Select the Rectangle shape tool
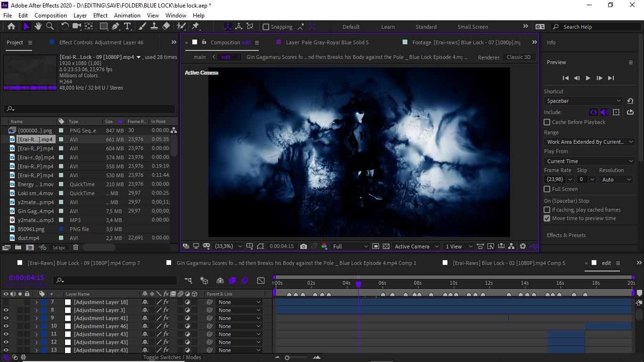 tap(104, 26)
